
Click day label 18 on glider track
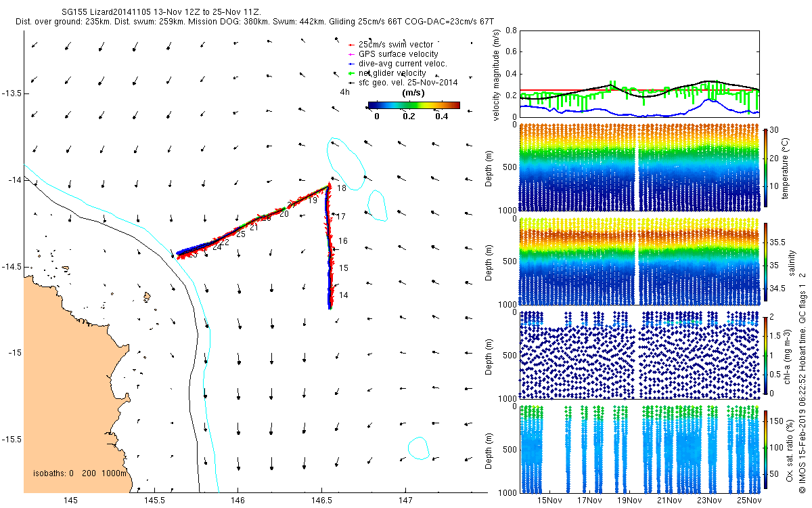[342, 188]
